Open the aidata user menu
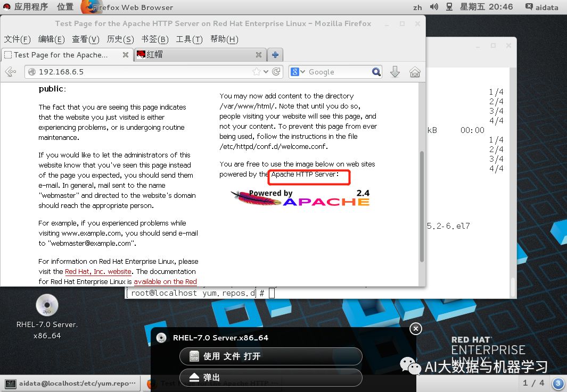Screen dimensions: 567x392 [x=541, y=7]
